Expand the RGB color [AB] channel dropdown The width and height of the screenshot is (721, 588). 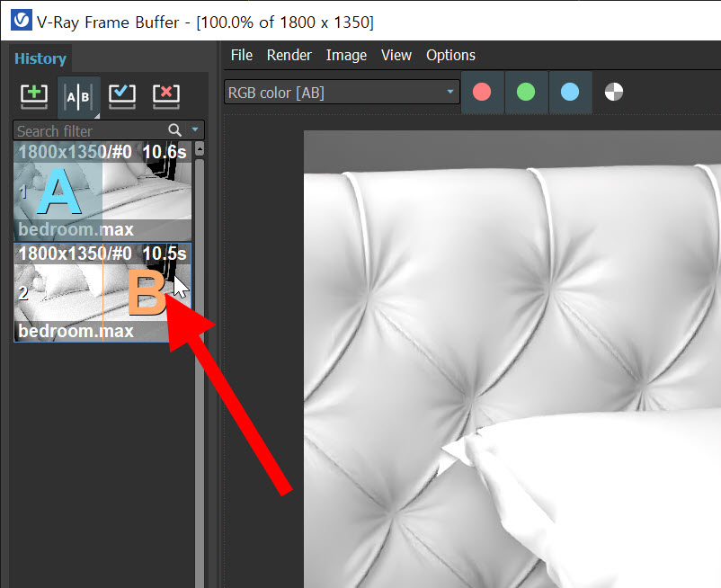point(342,92)
